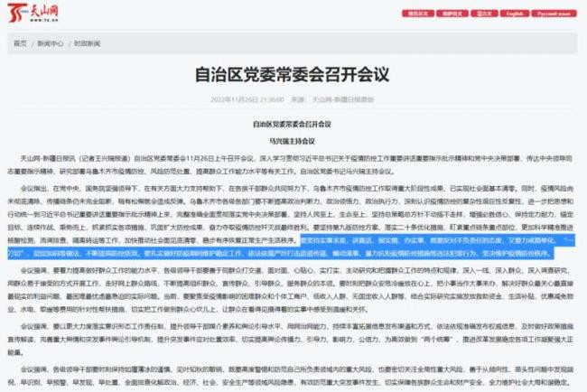Viewport: 587px width, 392px height.
Task: Click the first paragraph beginning 会议强调 after the highlight
Action: (x=290, y=290)
